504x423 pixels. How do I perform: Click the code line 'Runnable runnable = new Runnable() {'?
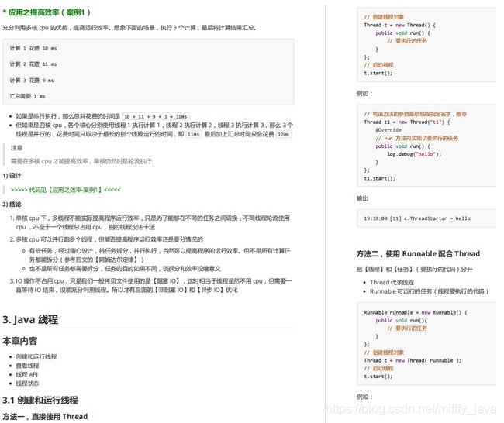[x=415, y=312]
